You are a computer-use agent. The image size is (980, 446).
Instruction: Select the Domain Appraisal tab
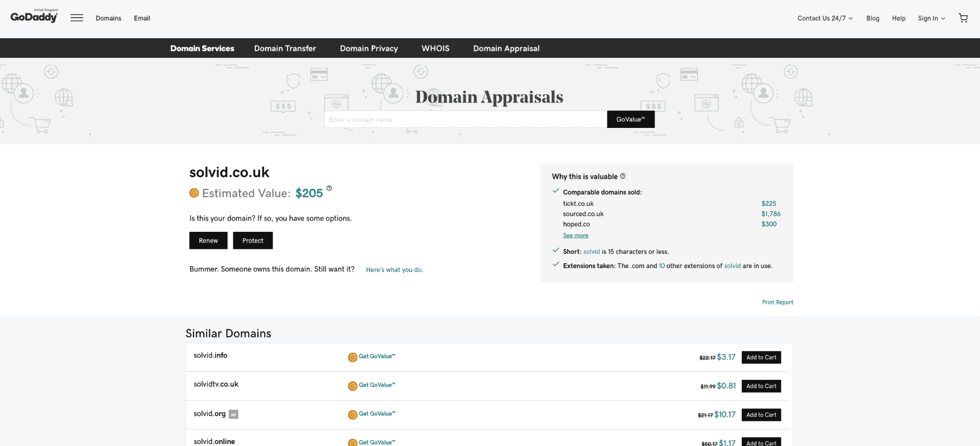pyautogui.click(x=506, y=48)
